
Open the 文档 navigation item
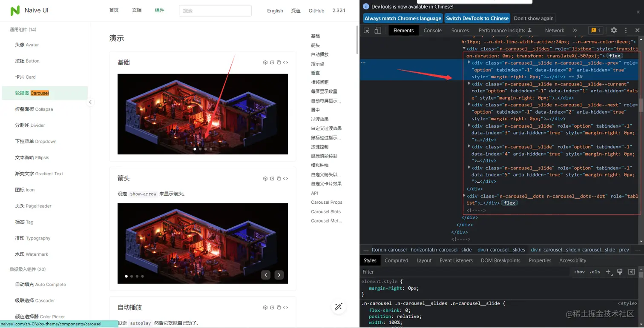[137, 10]
